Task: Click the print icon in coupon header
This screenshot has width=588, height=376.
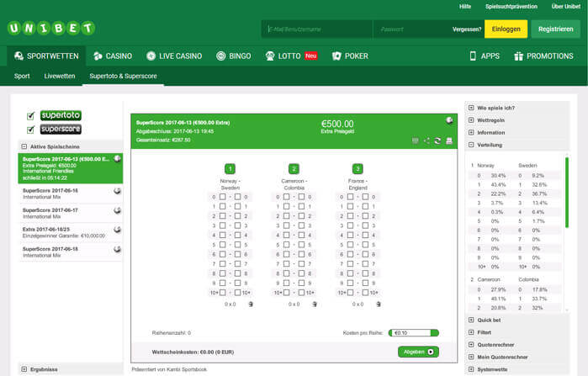Action: click(x=449, y=141)
